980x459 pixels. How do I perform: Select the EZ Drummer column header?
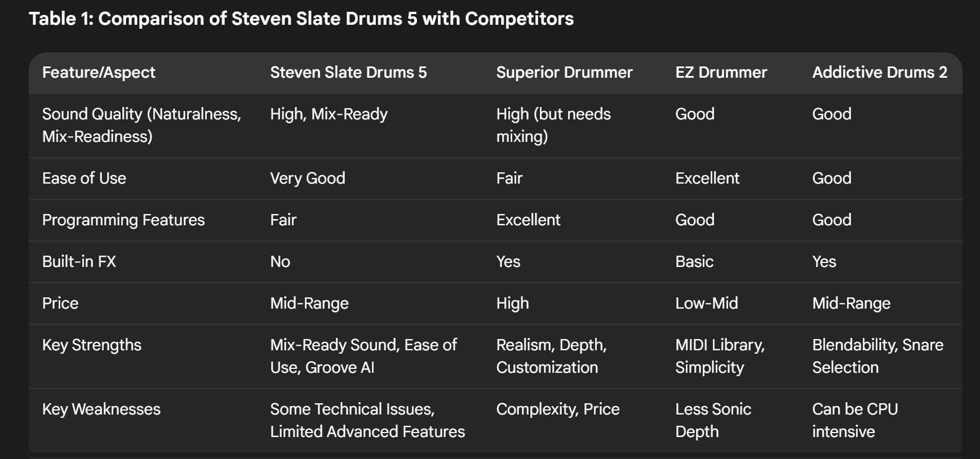pos(721,73)
